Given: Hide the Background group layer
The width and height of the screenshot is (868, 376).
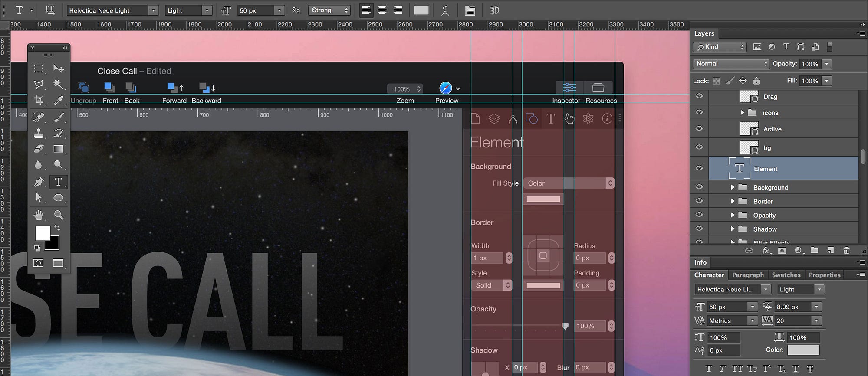Looking at the screenshot, I should 699,187.
